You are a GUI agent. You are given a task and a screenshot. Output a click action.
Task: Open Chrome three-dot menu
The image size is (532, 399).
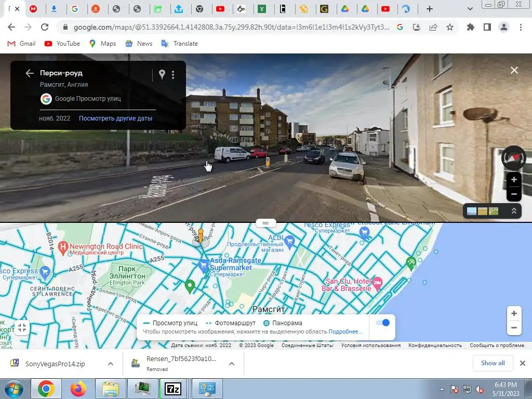(x=521, y=27)
